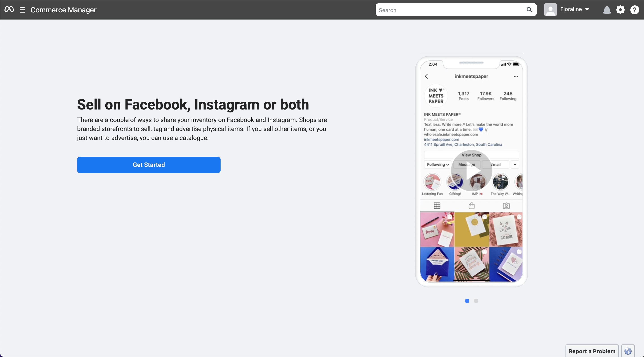Click the settings gear icon
The image size is (644, 357).
tap(620, 9)
